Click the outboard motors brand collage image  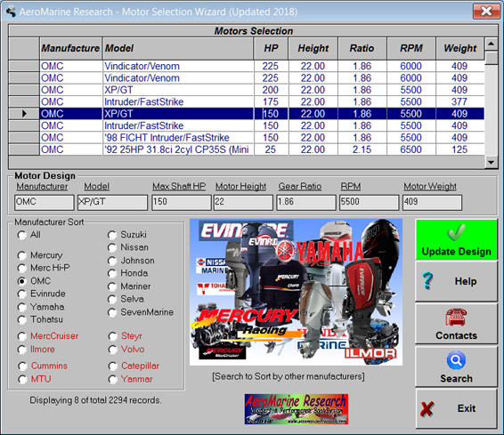(296, 292)
